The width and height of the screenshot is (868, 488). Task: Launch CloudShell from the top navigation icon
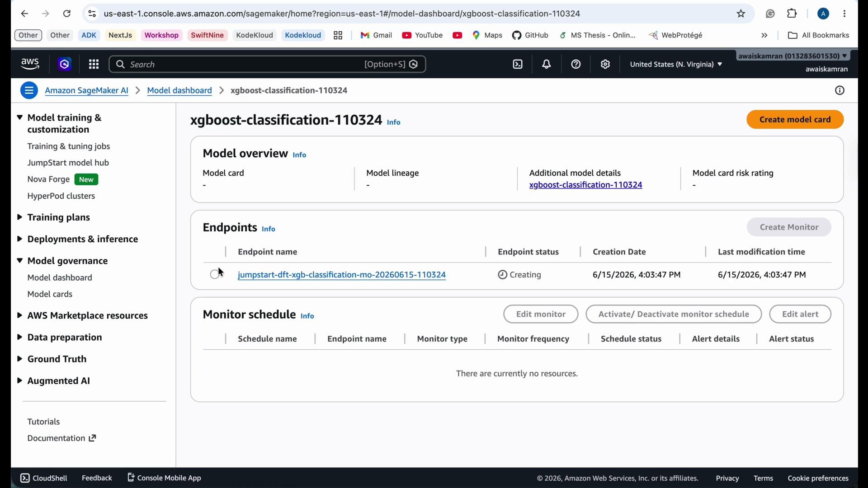pyautogui.click(x=518, y=65)
